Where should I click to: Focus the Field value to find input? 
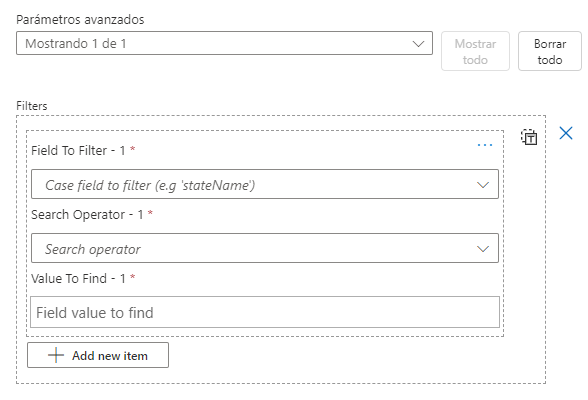(x=265, y=312)
